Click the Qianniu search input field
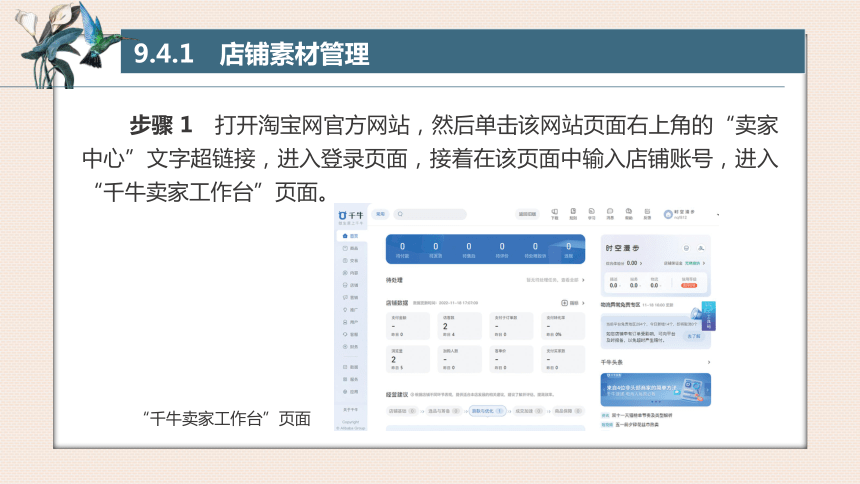Viewport: 860px width, 484px height. [x=431, y=214]
